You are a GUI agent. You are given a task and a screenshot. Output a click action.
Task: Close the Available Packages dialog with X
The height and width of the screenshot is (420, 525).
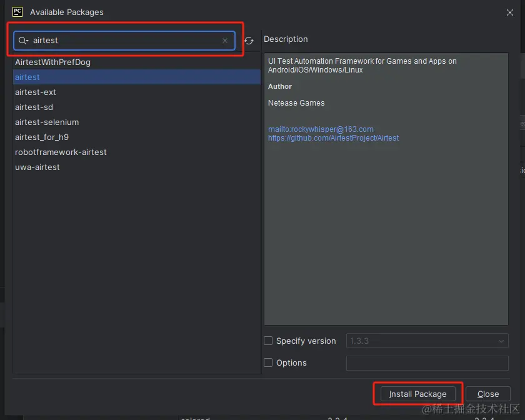[x=509, y=12]
